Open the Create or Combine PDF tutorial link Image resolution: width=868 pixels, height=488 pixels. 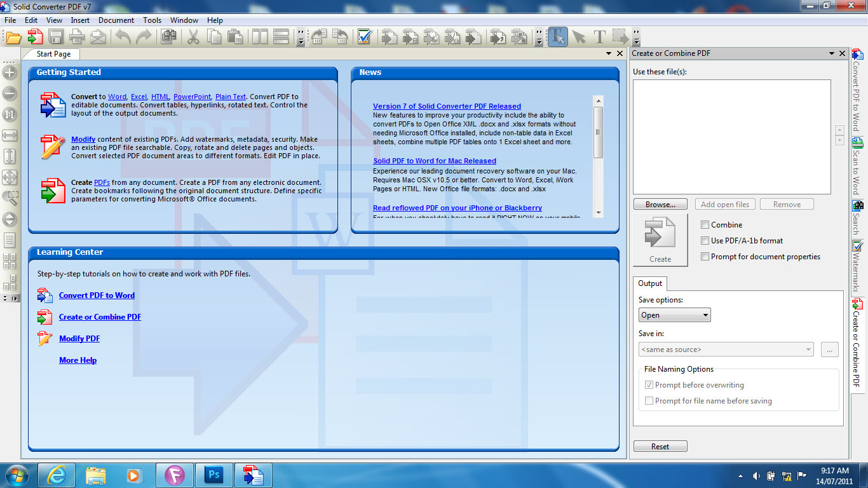point(100,317)
